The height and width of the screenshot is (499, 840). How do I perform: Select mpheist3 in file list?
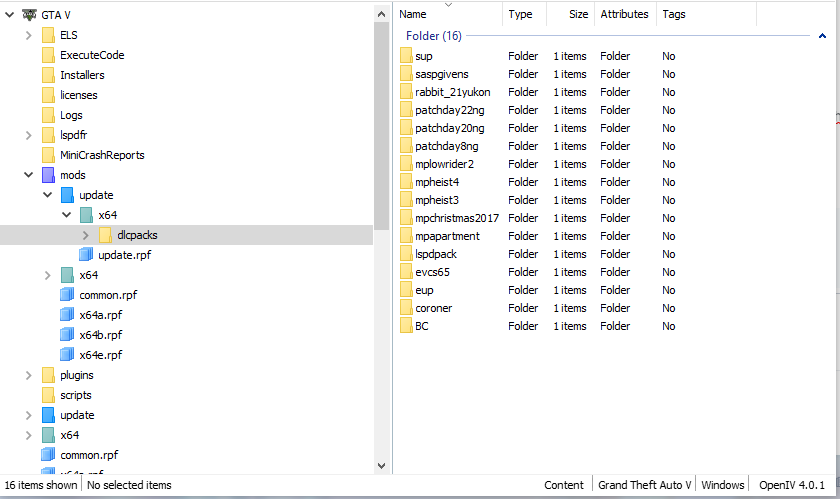coord(437,200)
